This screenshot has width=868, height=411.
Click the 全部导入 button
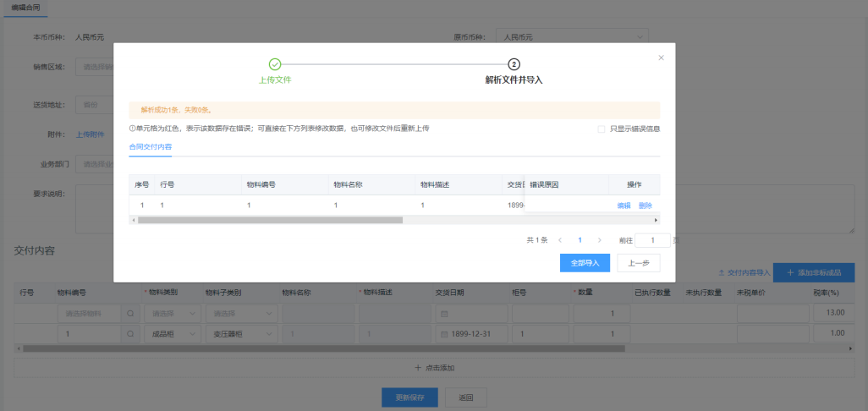click(585, 263)
